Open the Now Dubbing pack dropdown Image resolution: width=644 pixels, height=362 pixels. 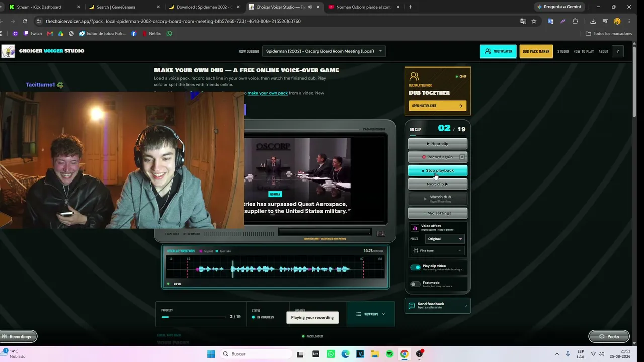click(x=325, y=51)
